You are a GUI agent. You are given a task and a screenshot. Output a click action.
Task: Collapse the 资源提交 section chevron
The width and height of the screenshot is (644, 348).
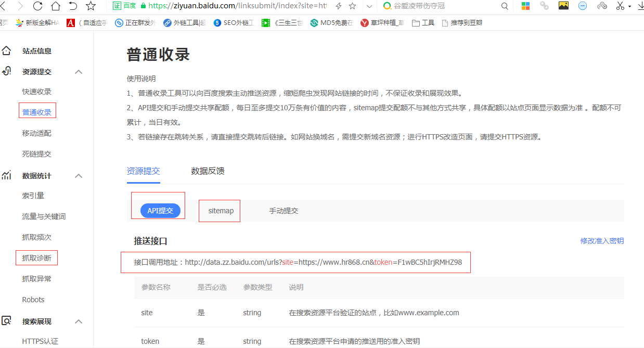[x=79, y=72]
